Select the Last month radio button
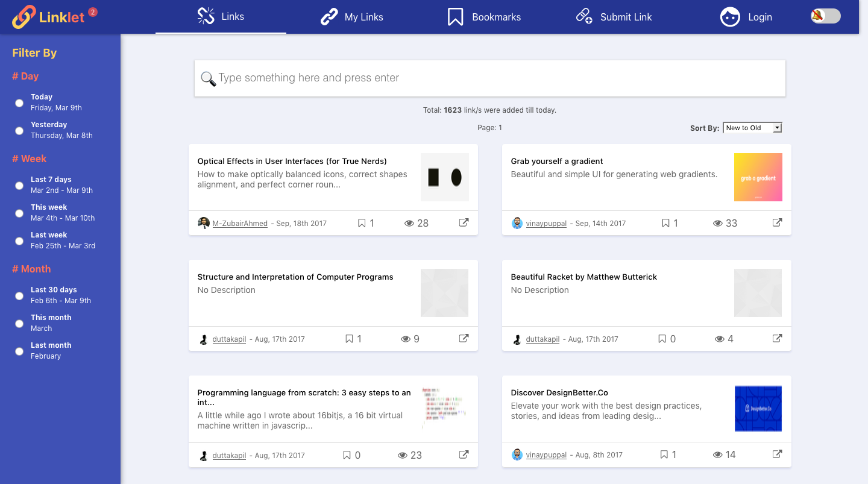The height and width of the screenshot is (484, 868). click(x=19, y=351)
